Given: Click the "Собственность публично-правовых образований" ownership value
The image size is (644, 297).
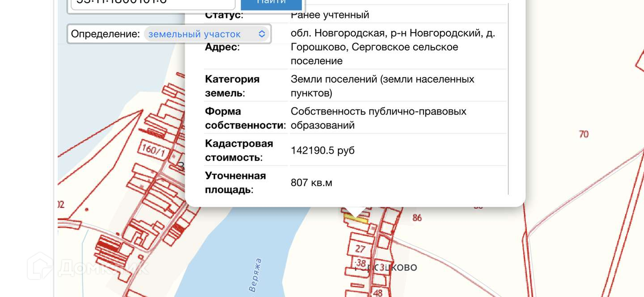Looking at the screenshot, I should point(378,118).
